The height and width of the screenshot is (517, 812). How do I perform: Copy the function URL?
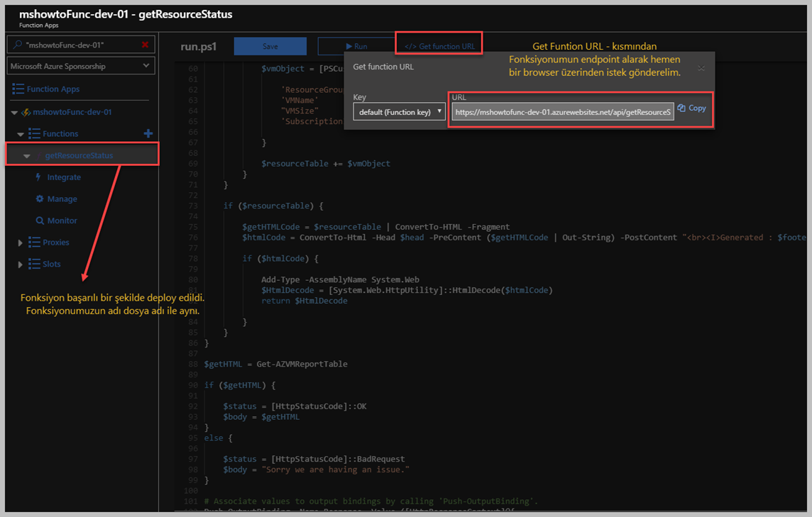pos(696,109)
